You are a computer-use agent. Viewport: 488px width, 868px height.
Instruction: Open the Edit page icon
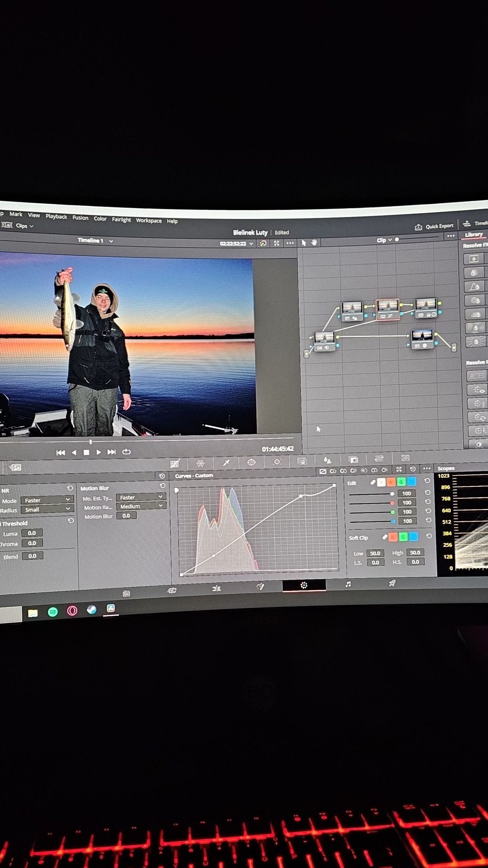(216, 588)
